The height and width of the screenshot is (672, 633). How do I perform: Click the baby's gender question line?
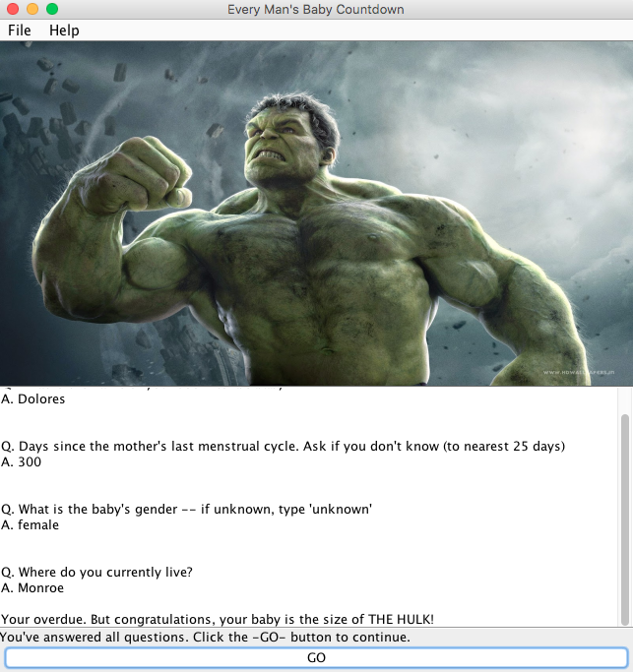[187, 509]
